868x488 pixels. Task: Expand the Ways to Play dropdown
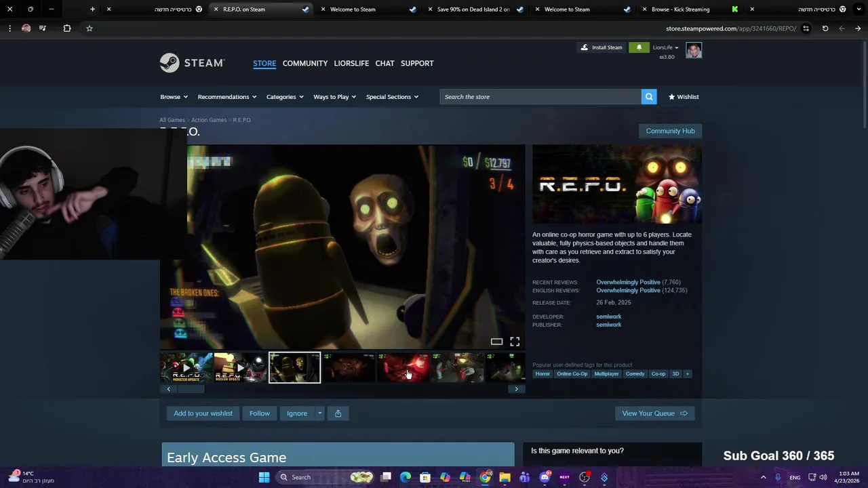pyautogui.click(x=335, y=97)
